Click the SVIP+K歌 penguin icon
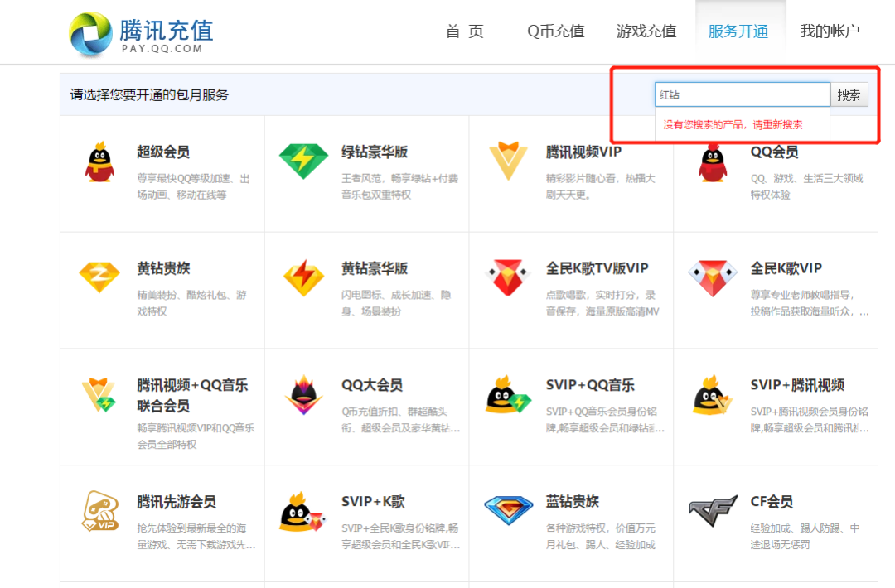The height and width of the screenshot is (588, 895). pos(302,512)
